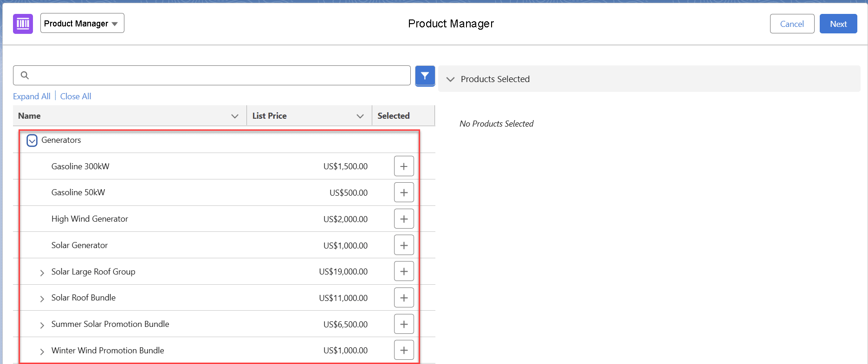Open the product filter funnel icon
This screenshot has height=364, width=868.
(425, 76)
